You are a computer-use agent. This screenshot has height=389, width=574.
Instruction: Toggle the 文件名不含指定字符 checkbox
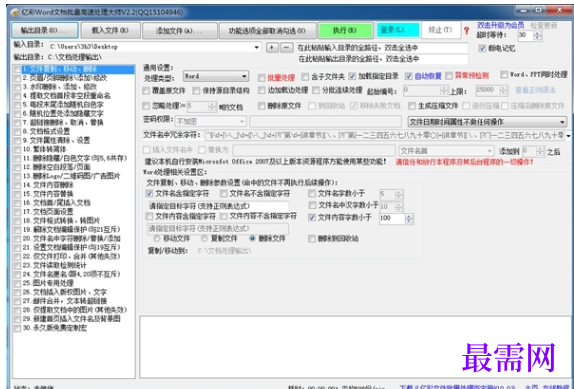point(224,193)
